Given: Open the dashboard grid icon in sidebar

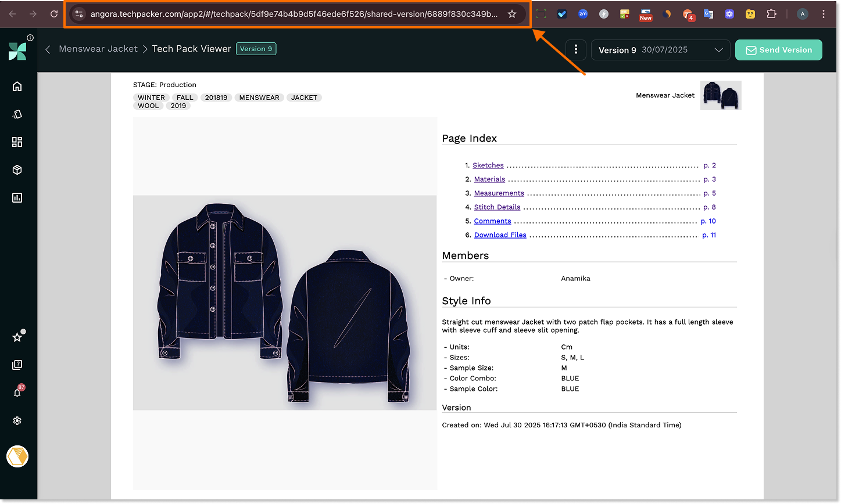Looking at the screenshot, I should tap(17, 142).
